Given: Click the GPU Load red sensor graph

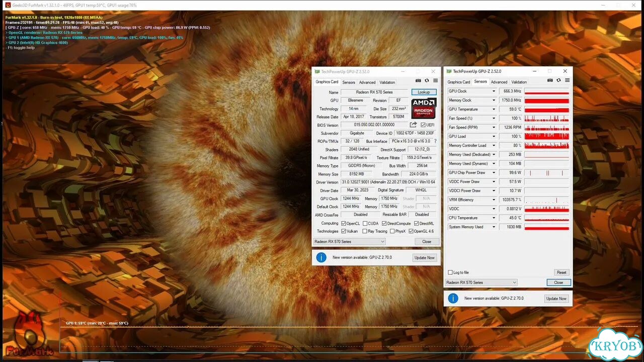Looking at the screenshot, I should [x=546, y=136].
